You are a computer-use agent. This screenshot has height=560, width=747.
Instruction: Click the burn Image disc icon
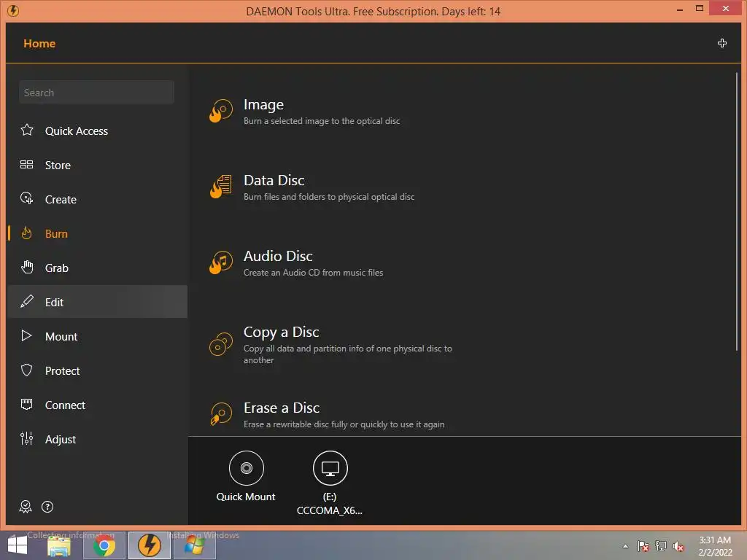coord(221,111)
